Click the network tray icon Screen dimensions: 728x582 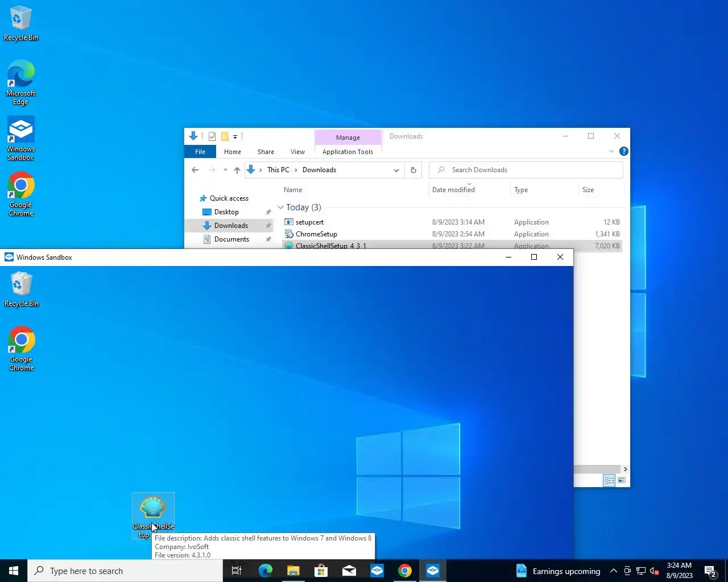641,571
